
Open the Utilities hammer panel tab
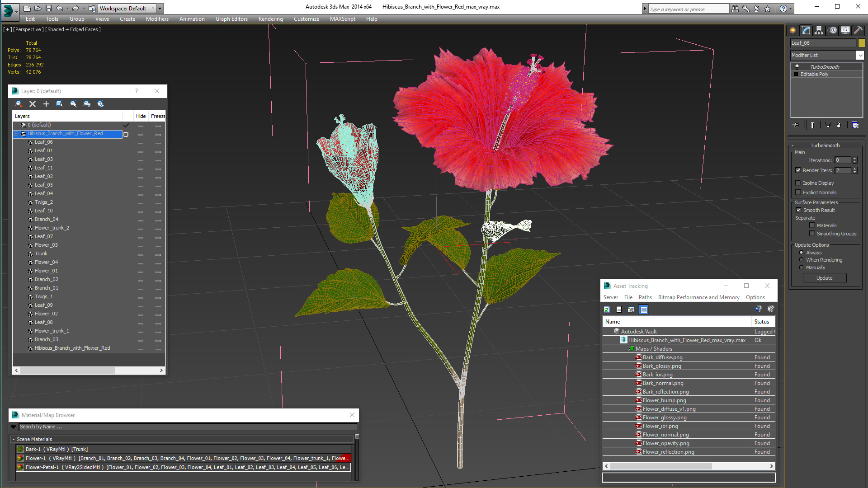point(858,30)
